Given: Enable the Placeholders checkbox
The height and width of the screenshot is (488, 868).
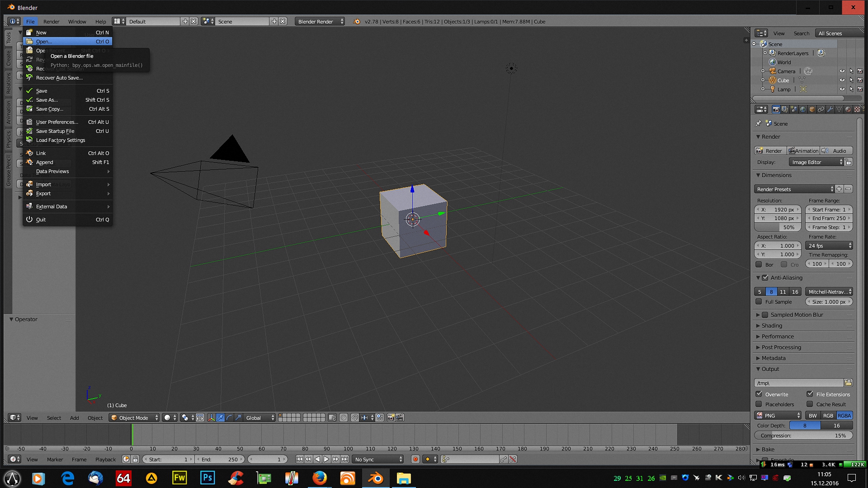Looking at the screenshot, I should click(759, 404).
